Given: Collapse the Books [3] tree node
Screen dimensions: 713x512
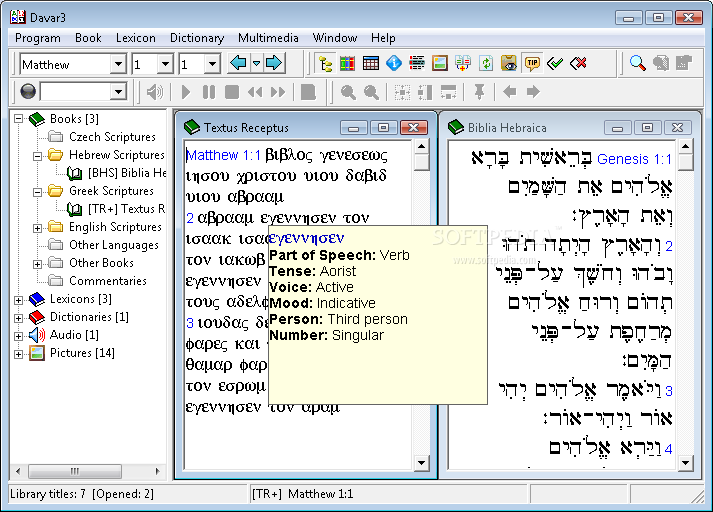Looking at the screenshot, I should pyautogui.click(x=18, y=119).
